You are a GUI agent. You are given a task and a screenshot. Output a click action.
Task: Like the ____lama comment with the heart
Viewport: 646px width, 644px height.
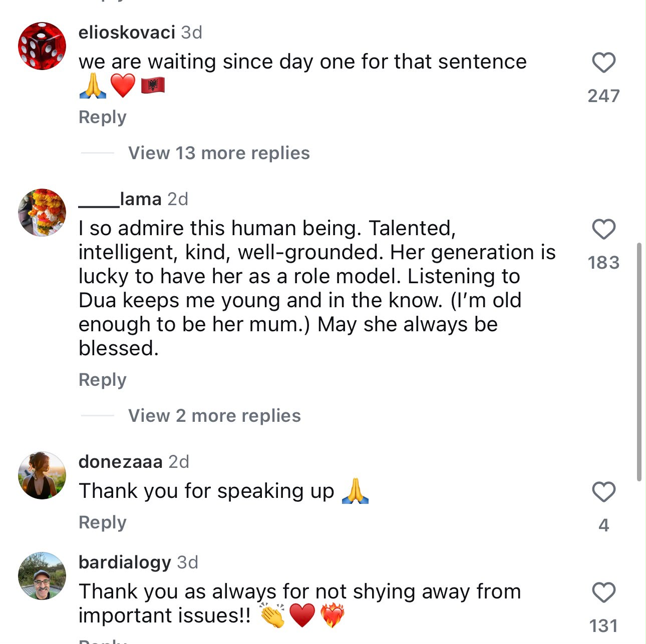pos(603,230)
